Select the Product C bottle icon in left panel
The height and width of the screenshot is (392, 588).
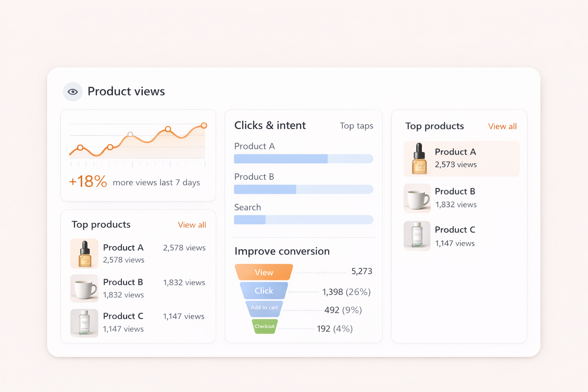point(84,323)
